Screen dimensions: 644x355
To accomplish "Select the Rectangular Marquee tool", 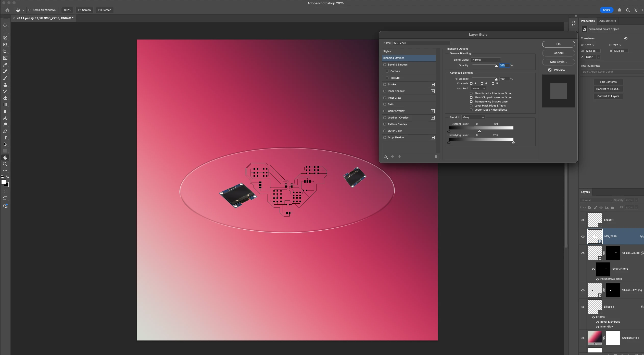I will pos(5,32).
